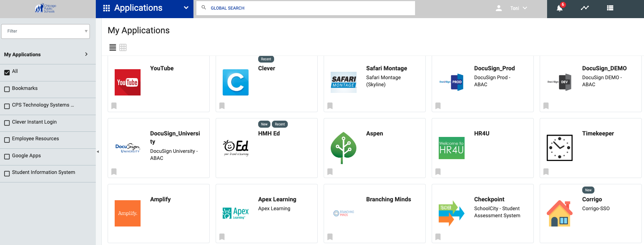Screen dimensions: 644x245
Task: Open the Safari Montage application
Action: click(x=386, y=68)
